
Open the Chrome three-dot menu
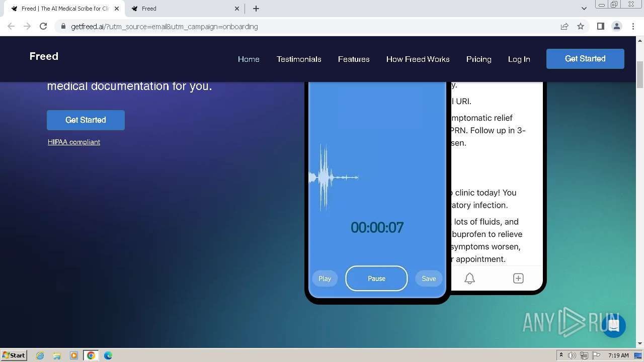click(633, 27)
